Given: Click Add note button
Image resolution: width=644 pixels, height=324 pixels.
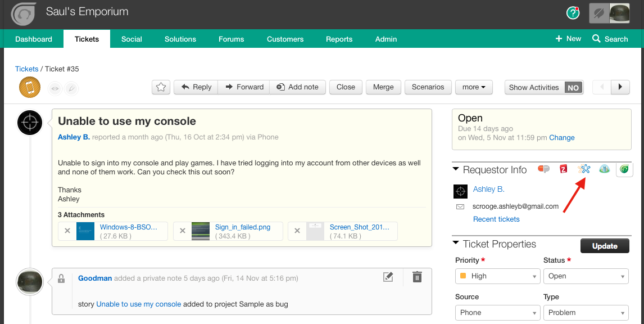Looking at the screenshot, I should coord(297,87).
